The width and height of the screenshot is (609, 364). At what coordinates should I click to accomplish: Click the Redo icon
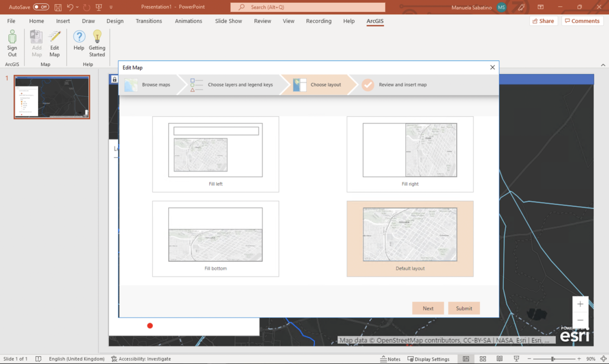[x=86, y=7]
